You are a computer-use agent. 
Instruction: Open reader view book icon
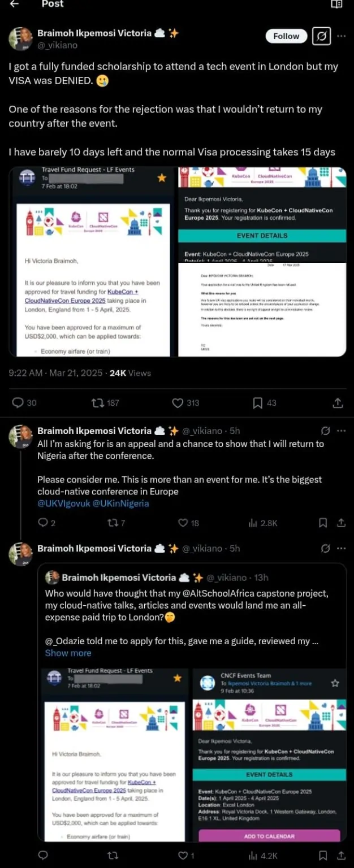[336, 4]
